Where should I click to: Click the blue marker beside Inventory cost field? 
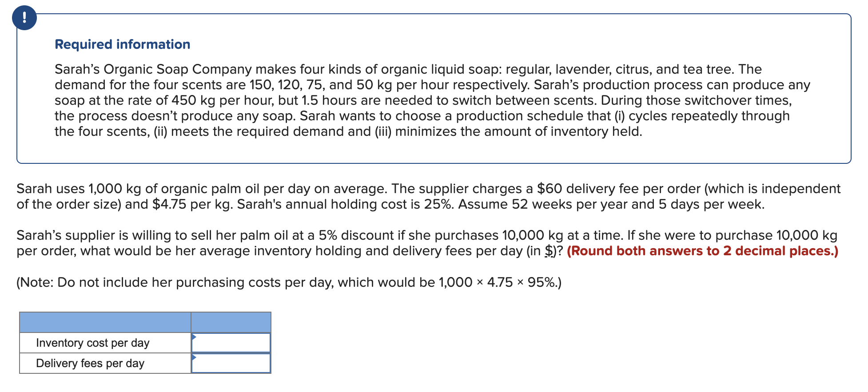[194, 337]
